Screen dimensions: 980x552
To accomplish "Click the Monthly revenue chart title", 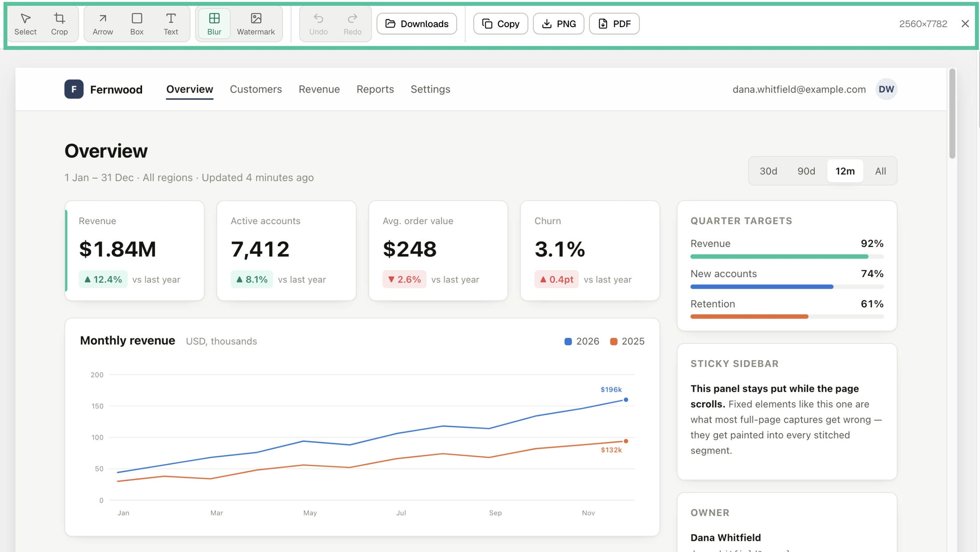I will 127,341.
